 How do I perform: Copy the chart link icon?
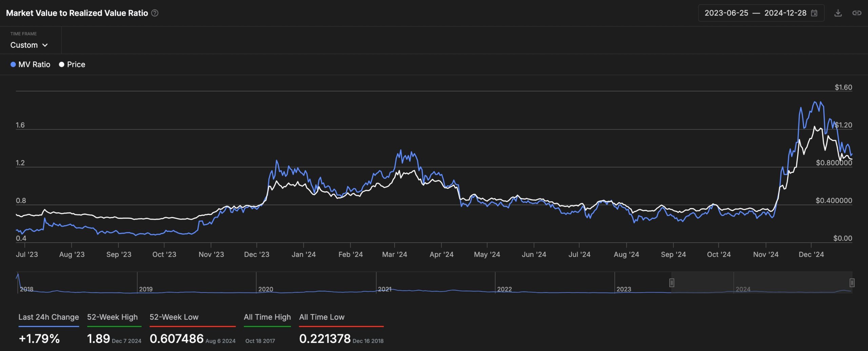click(857, 13)
